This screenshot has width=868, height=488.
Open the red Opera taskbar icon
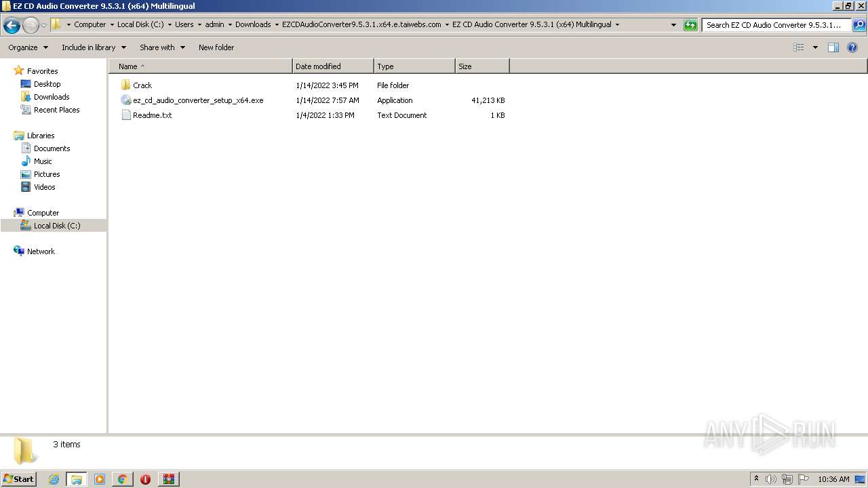(x=145, y=479)
